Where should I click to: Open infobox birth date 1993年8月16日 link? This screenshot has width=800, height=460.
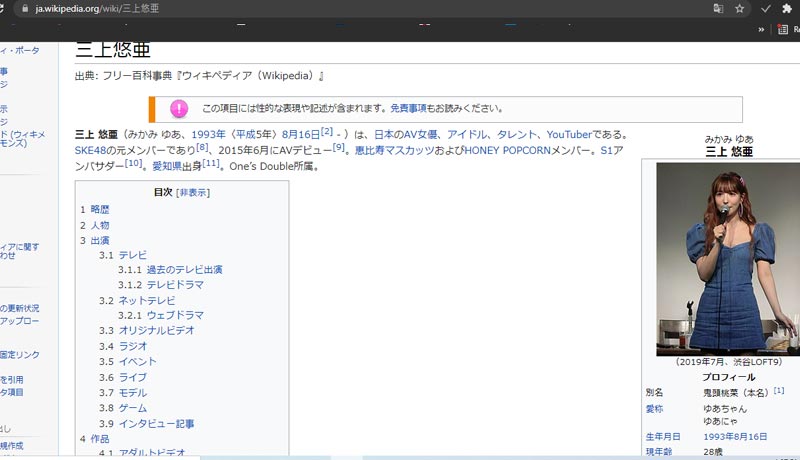(x=735, y=437)
